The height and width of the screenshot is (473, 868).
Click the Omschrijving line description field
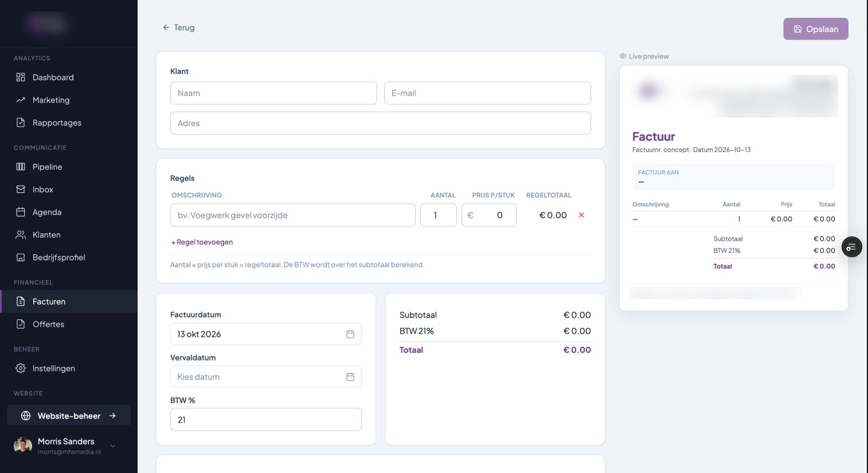tap(293, 215)
